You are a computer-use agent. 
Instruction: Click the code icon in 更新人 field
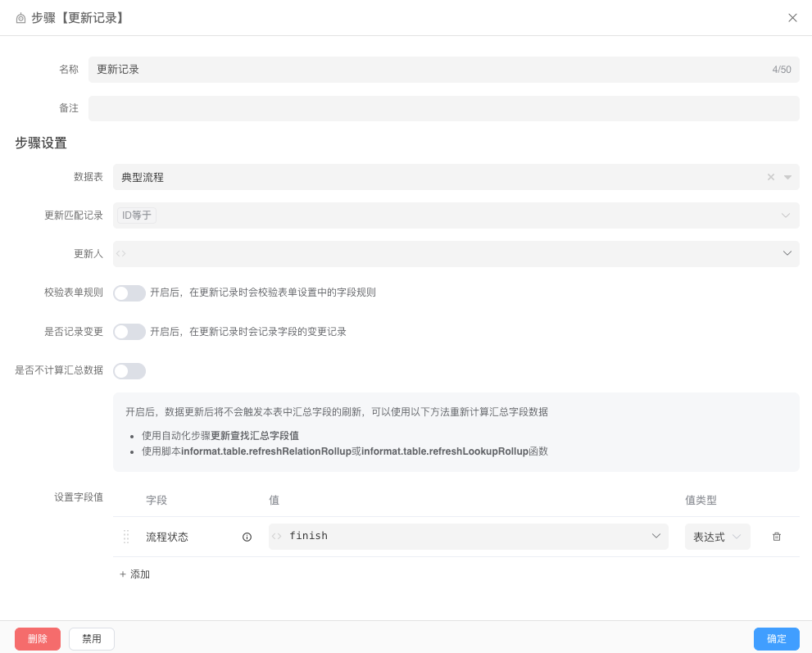click(121, 254)
